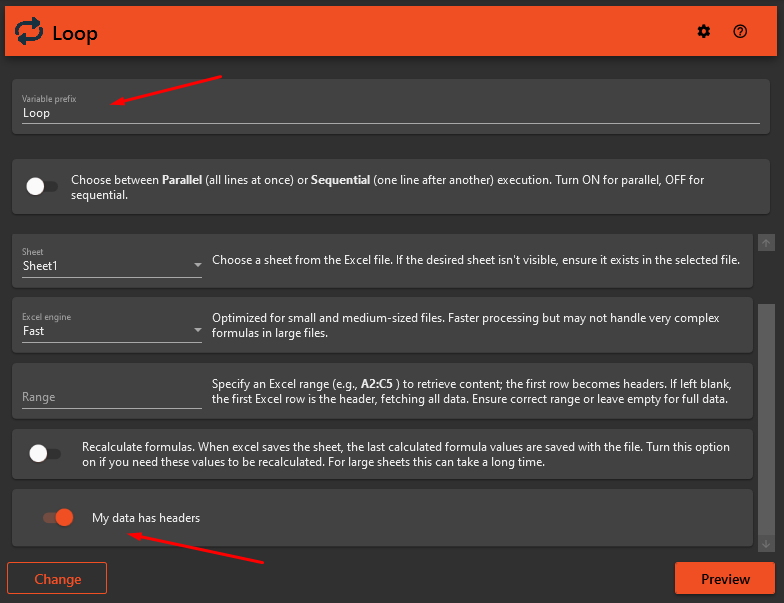Click the Loop arrows icon in header
The height and width of the screenshot is (603, 784).
click(29, 32)
